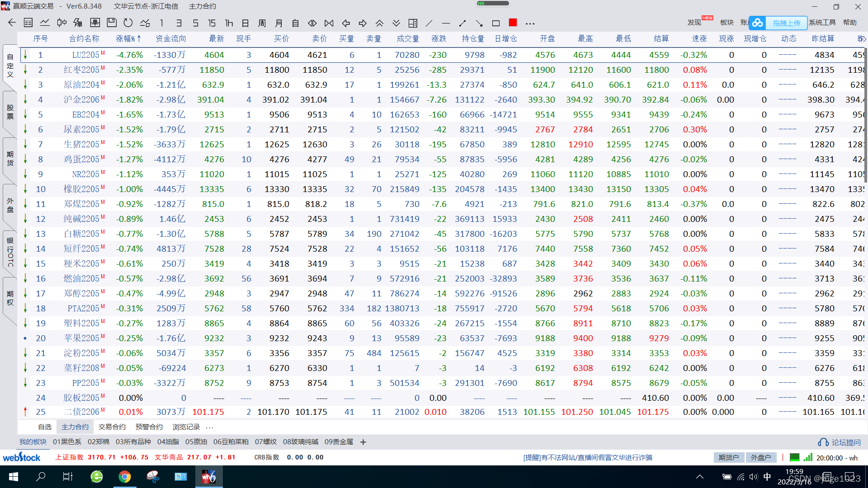Select the 原油2204 contract row

(x=442, y=85)
